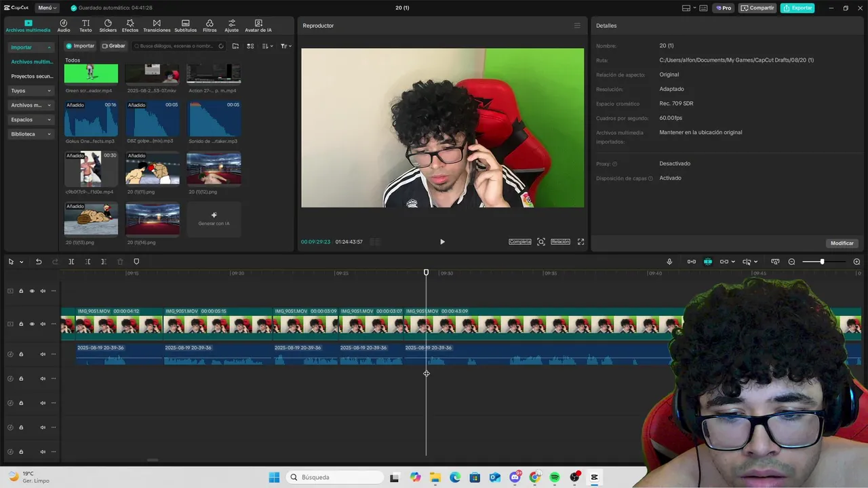Hide the top empty video track
The image size is (868, 488).
point(32,291)
